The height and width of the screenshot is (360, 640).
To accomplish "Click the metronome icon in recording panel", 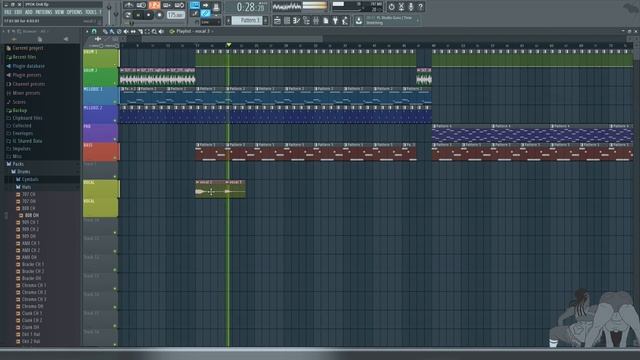I will pyautogui.click(x=129, y=5).
